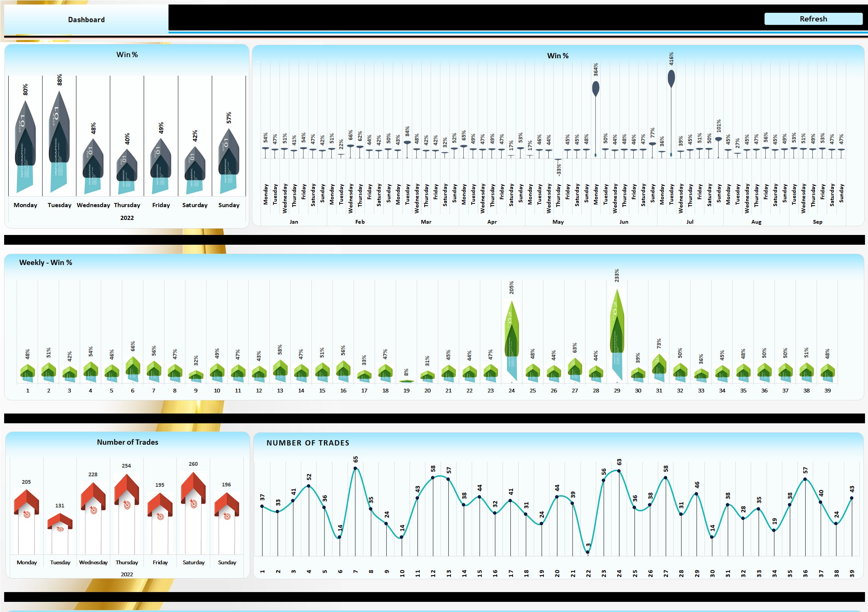The width and height of the screenshot is (868, 612).
Task: Click the green week 27 arrow (63%)
Action: click(x=575, y=370)
